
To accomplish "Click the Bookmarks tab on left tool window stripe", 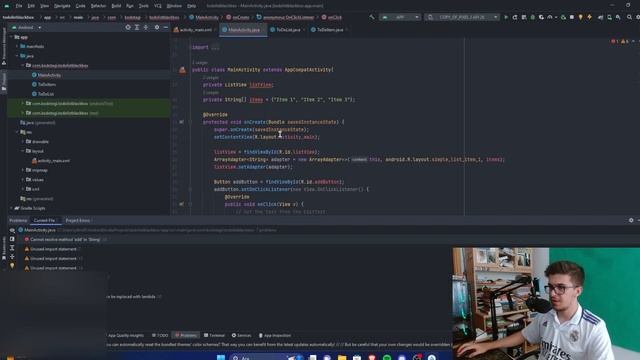I will [4, 247].
